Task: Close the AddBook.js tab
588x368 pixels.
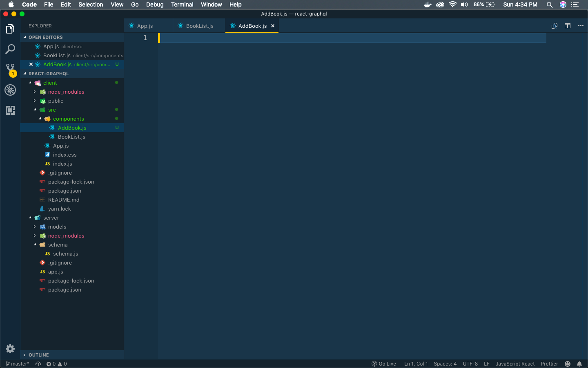Action: coord(273,26)
